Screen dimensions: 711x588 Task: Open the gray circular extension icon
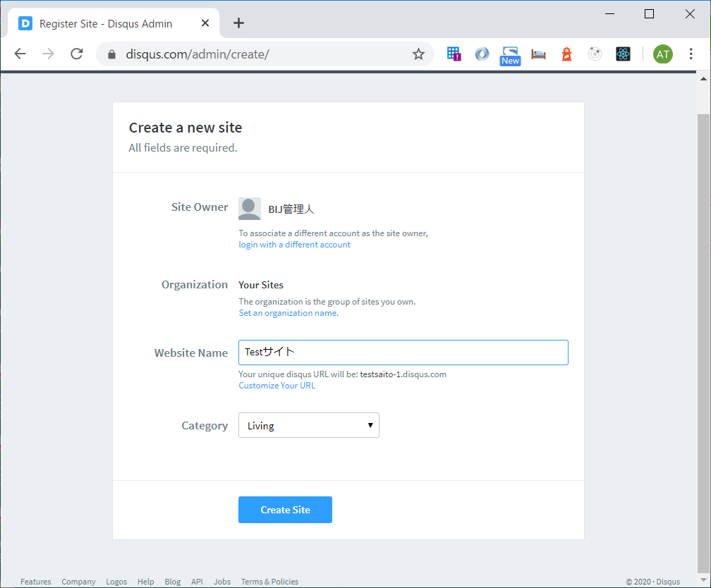[x=595, y=54]
